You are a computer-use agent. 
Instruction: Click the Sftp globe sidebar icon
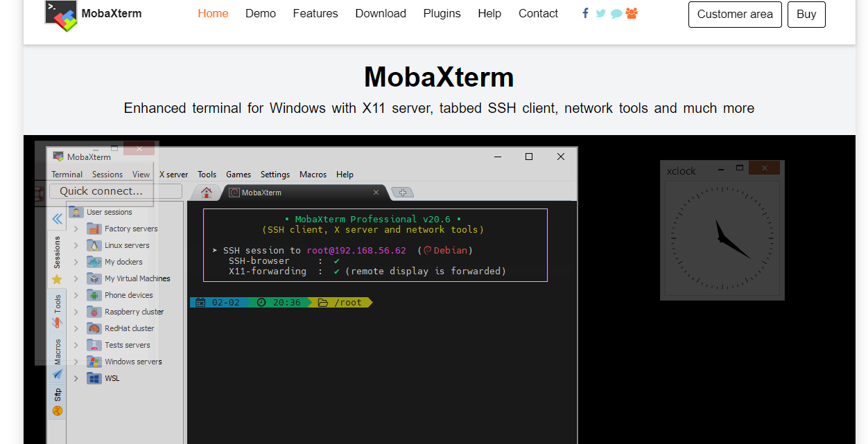[58, 411]
